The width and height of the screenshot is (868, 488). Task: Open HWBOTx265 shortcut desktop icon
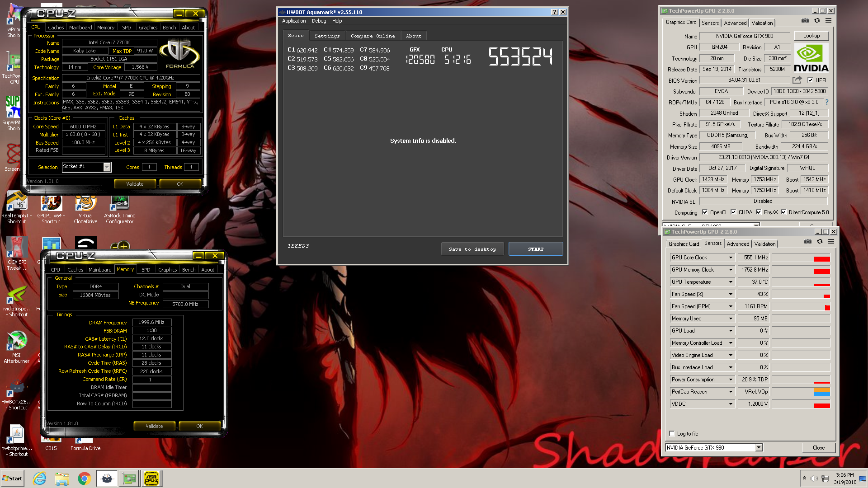coord(17,394)
